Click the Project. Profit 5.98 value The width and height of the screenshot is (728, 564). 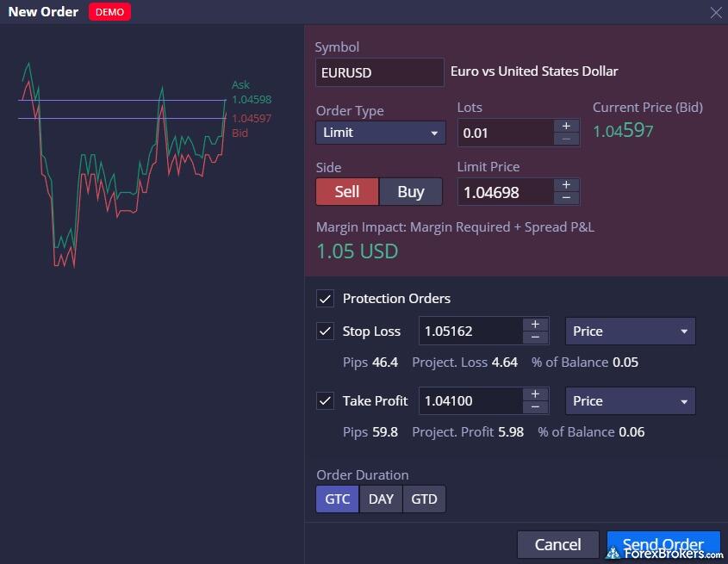(511, 431)
